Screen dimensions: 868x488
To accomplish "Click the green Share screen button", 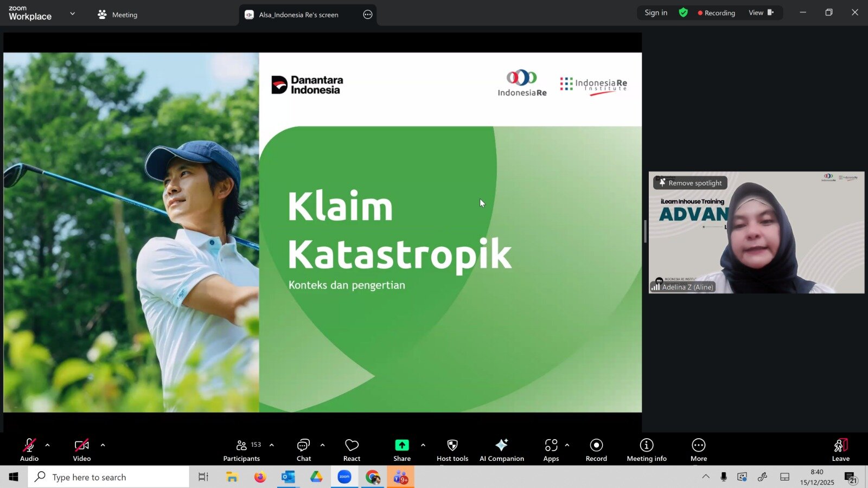I will pos(401,450).
